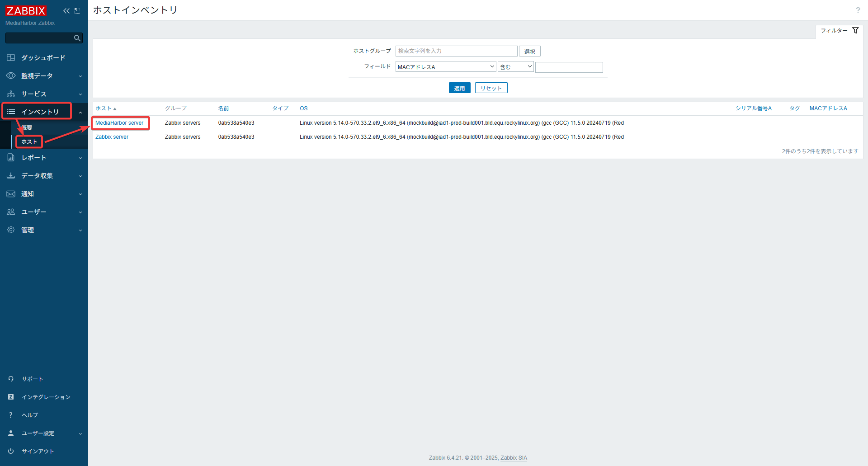Open サポート in the sidebar
Screen dimensions: 868x466
[x=32, y=379]
